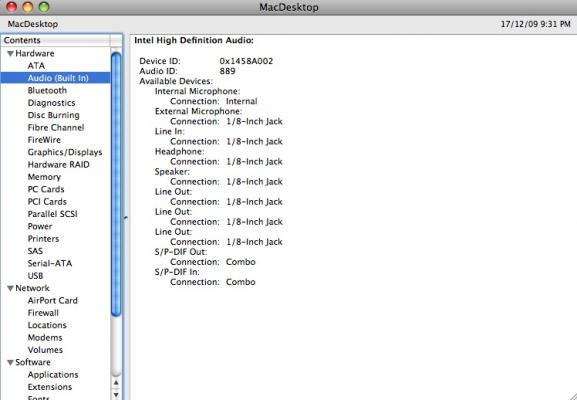
Task: Collapse the Network category
Action: pyautogui.click(x=10, y=289)
